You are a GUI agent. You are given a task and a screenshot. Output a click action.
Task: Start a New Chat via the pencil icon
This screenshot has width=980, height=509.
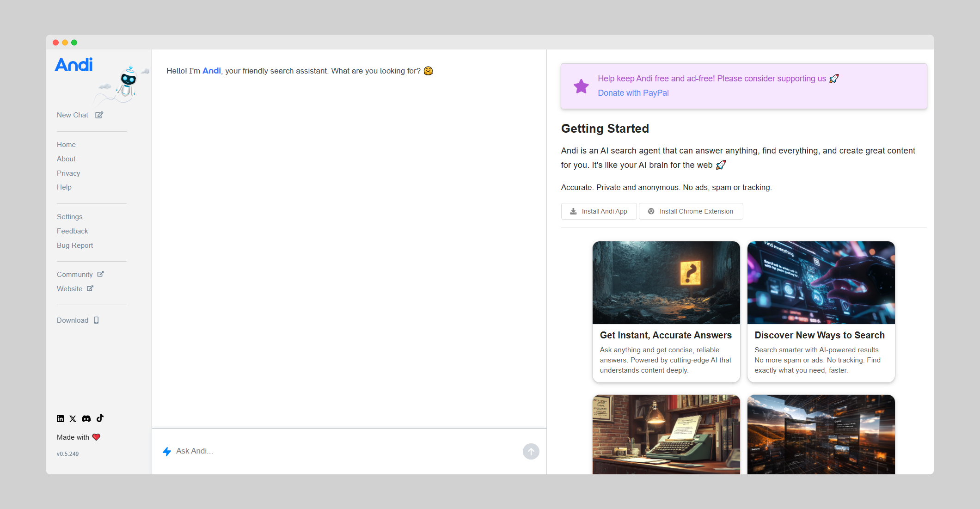[99, 115]
